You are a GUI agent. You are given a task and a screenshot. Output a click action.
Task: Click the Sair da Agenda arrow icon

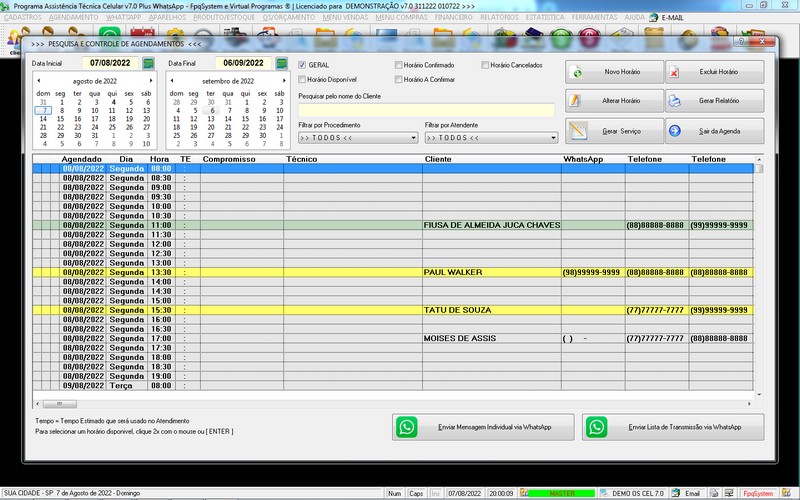click(x=674, y=131)
